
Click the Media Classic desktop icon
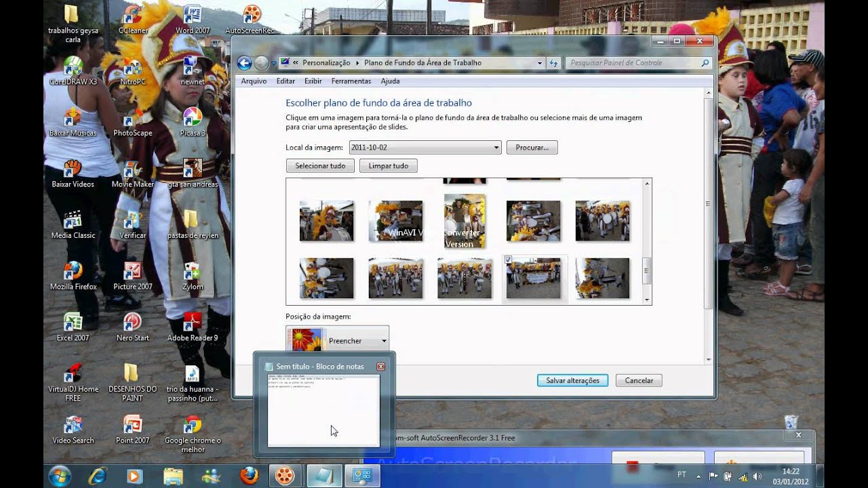tap(73, 224)
